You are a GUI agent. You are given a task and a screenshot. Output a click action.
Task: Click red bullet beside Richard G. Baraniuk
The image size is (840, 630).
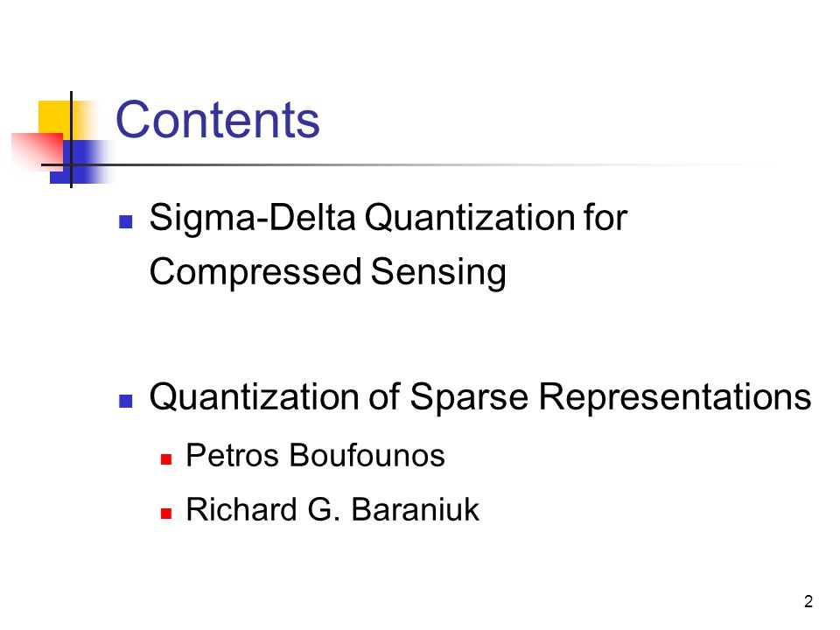(x=166, y=514)
